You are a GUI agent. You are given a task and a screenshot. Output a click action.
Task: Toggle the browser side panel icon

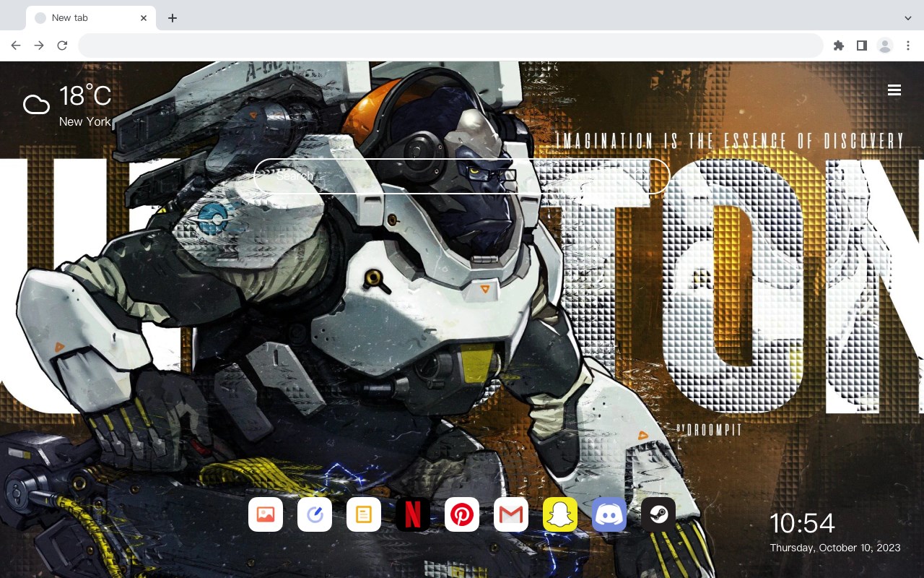pos(861,46)
